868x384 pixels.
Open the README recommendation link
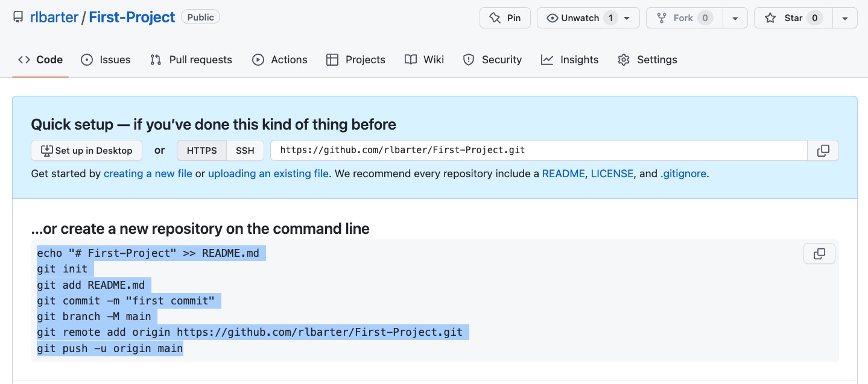click(x=563, y=174)
